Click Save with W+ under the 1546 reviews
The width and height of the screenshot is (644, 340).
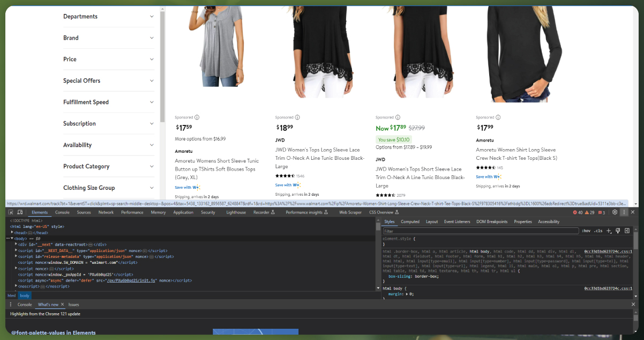[288, 185]
